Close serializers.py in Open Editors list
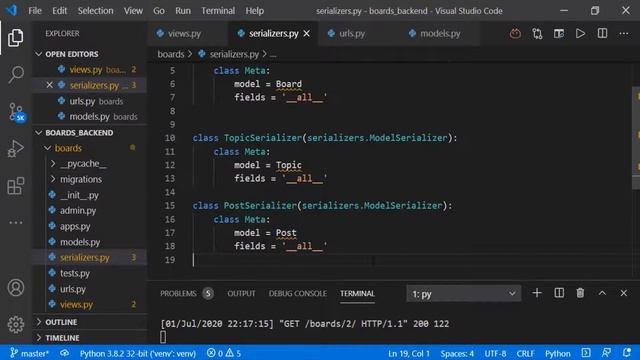This screenshot has height=360, width=640. tap(49, 85)
